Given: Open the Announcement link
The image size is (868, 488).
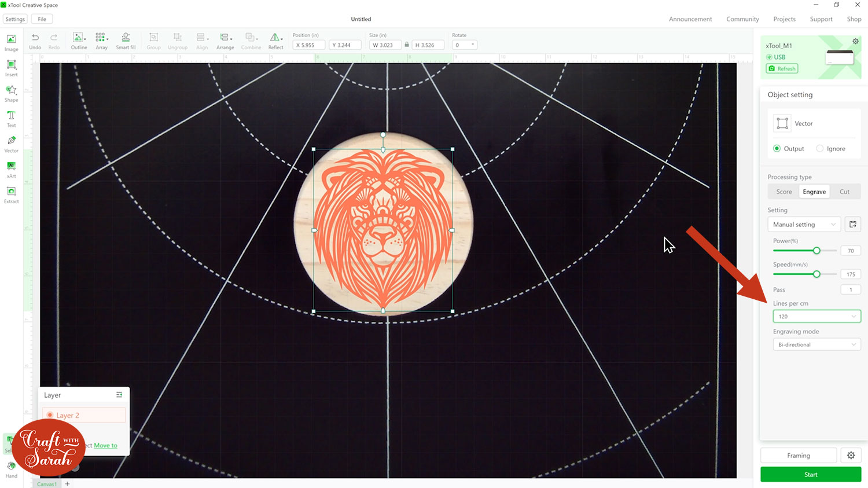Looking at the screenshot, I should (690, 19).
